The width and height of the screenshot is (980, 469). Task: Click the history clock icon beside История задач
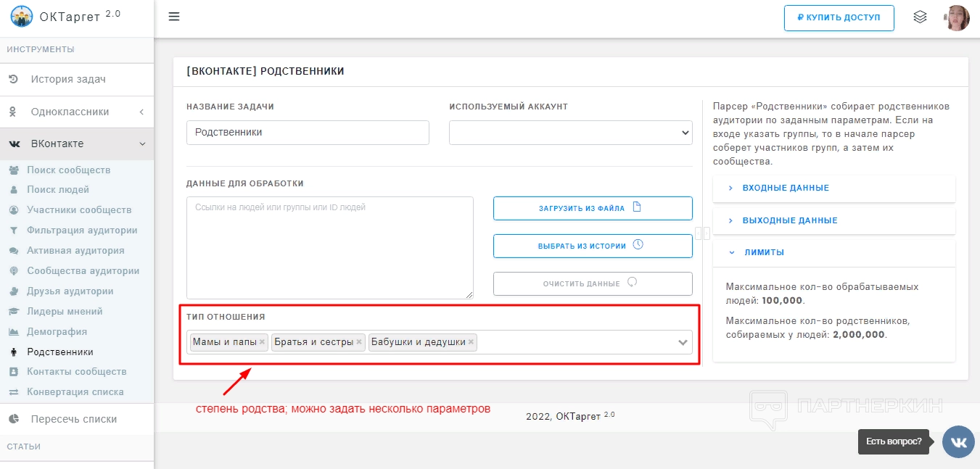(x=13, y=79)
